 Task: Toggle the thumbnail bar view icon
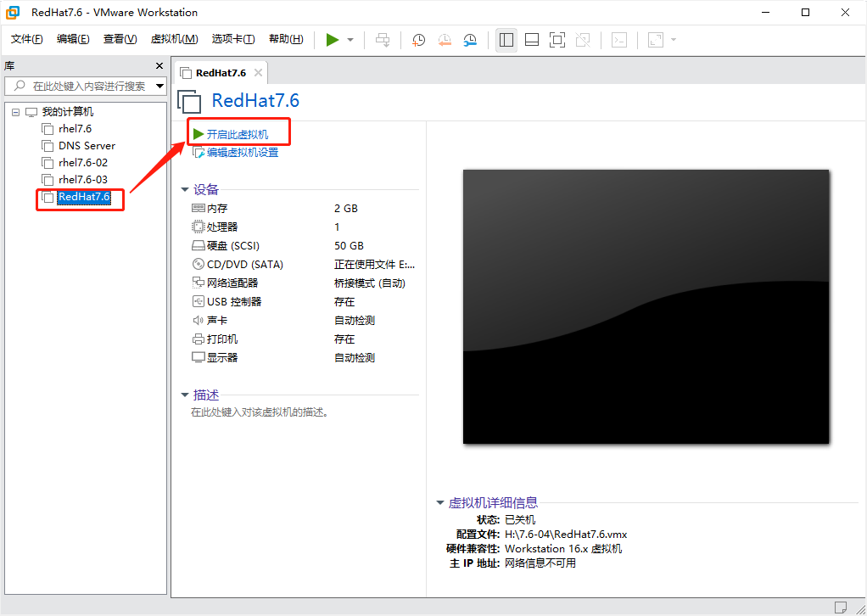click(532, 40)
